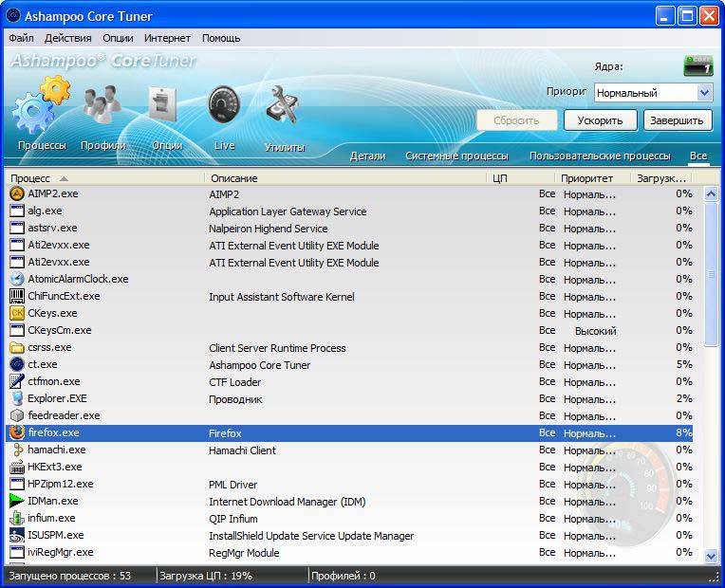The height and width of the screenshot is (588, 725).
Task: Open the Помощь menu
Action: point(221,38)
